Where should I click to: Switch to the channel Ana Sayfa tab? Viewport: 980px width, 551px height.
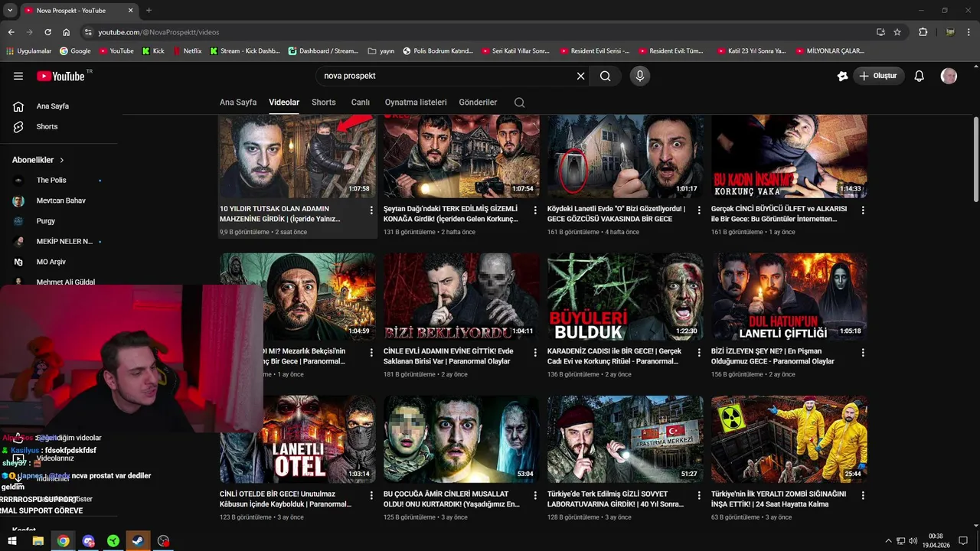pyautogui.click(x=238, y=103)
